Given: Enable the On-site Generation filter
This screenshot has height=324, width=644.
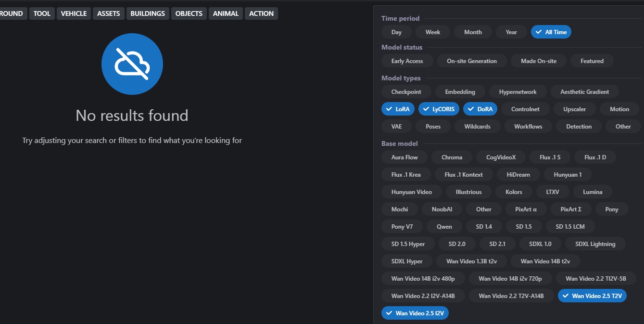Looking at the screenshot, I should (472, 61).
